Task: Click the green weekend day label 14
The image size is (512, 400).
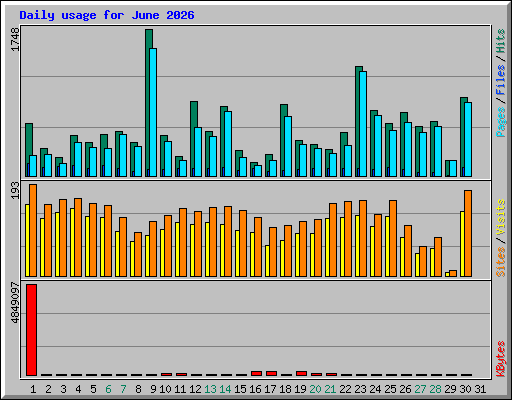Action: pos(225,389)
